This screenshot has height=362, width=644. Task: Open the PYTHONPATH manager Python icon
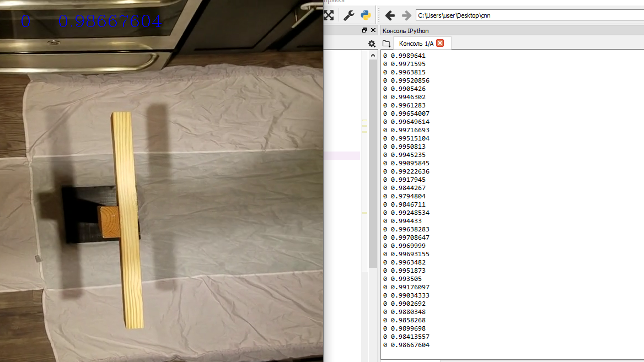pos(366,15)
